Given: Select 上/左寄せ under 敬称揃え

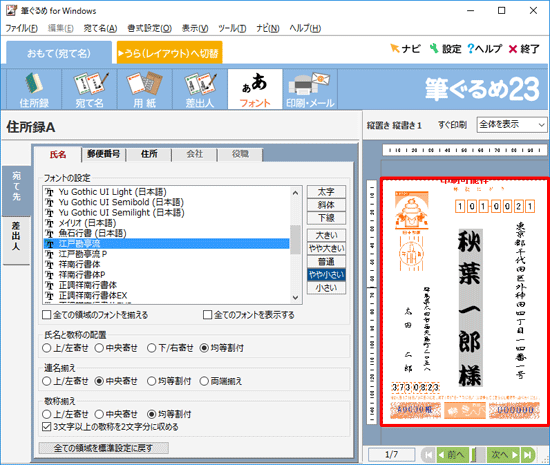Looking at the screenshot, I should coord(47,415).
